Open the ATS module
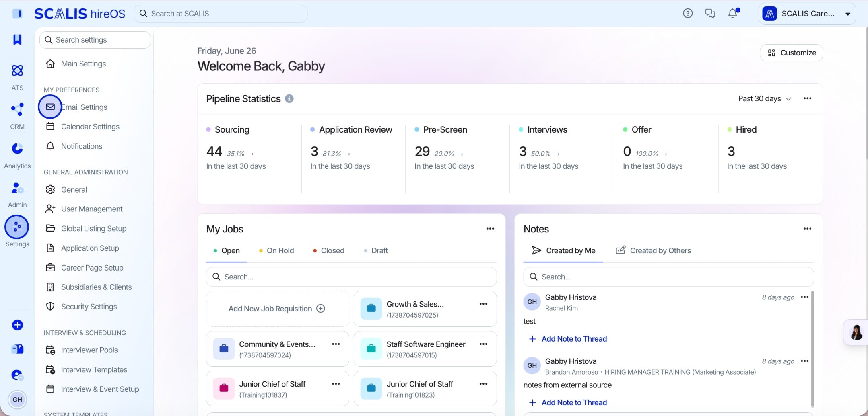868x416 pixels. [x=17, y=77]
